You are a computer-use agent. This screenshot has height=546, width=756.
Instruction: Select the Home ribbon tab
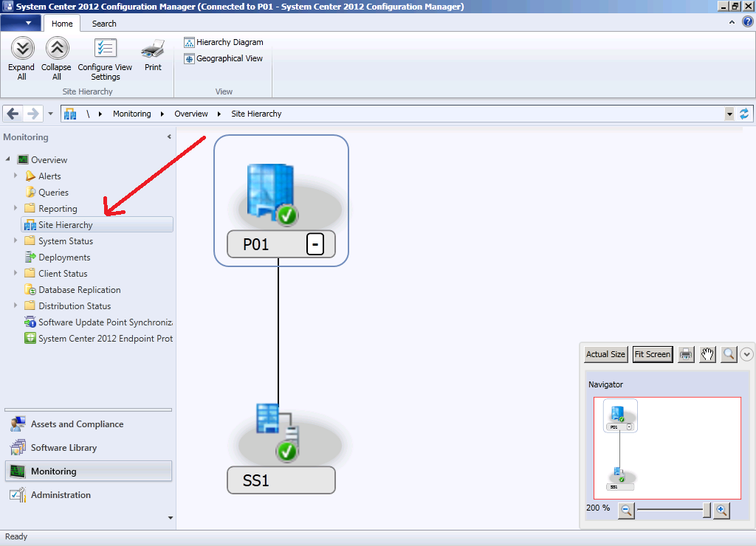pyautogui.click(x=62, y=24)
